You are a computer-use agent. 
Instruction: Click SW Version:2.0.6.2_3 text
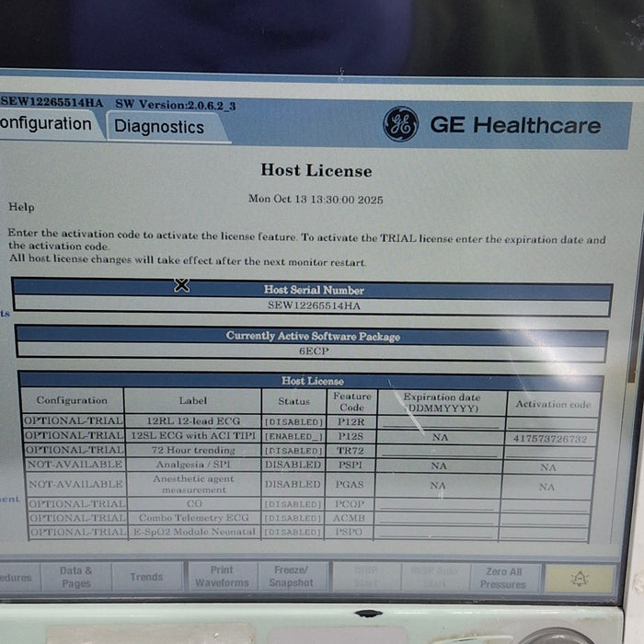(x=176, y=105)
